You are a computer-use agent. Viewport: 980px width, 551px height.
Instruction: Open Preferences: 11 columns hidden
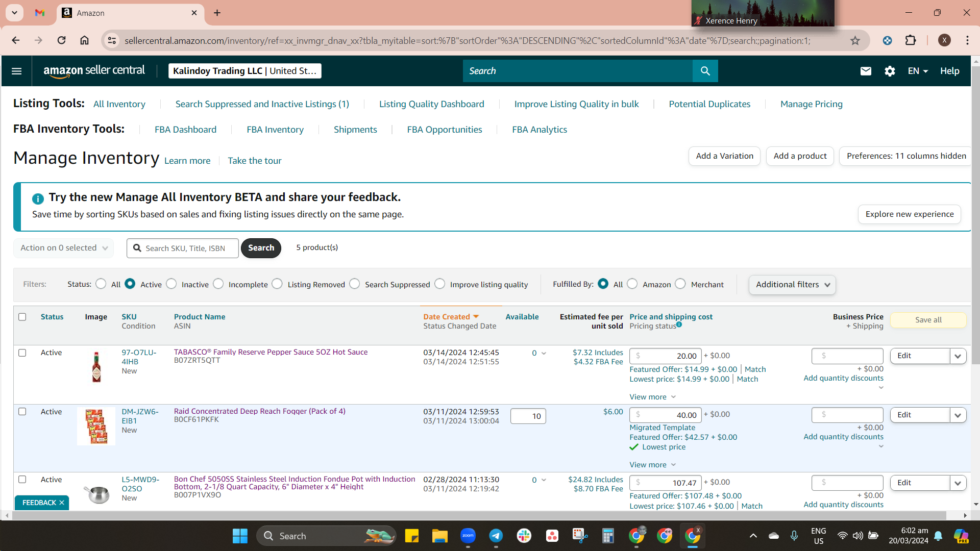click(906, 156)
